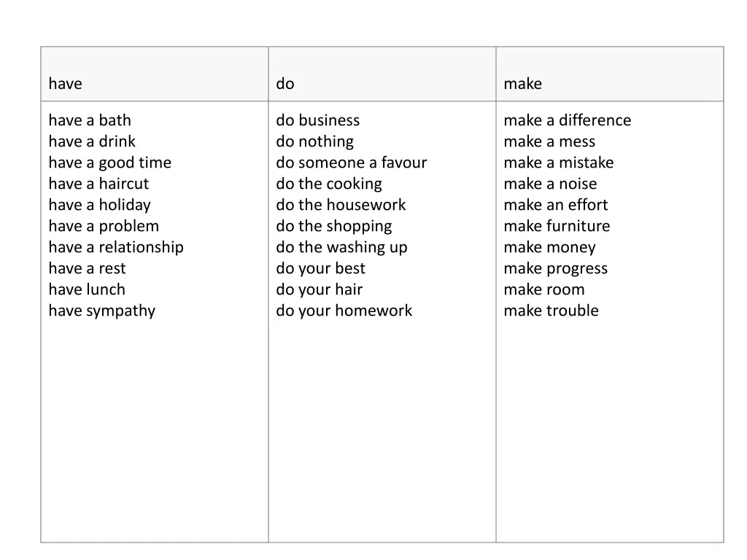
Task: Select 'make a mistake' line
Action: 558,163
